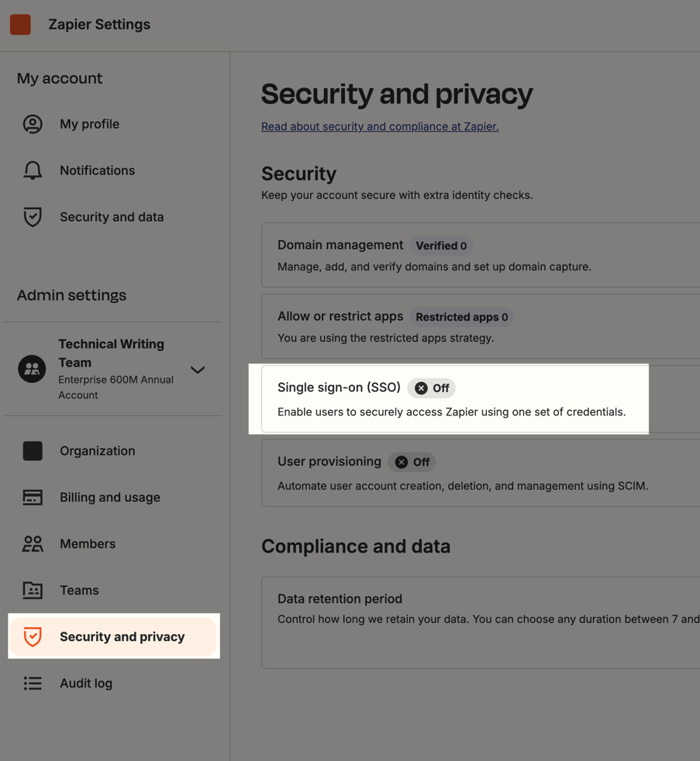The image size is (700, 761).
Task: Click the Security and data shield icon
Action: coord(33,217)
